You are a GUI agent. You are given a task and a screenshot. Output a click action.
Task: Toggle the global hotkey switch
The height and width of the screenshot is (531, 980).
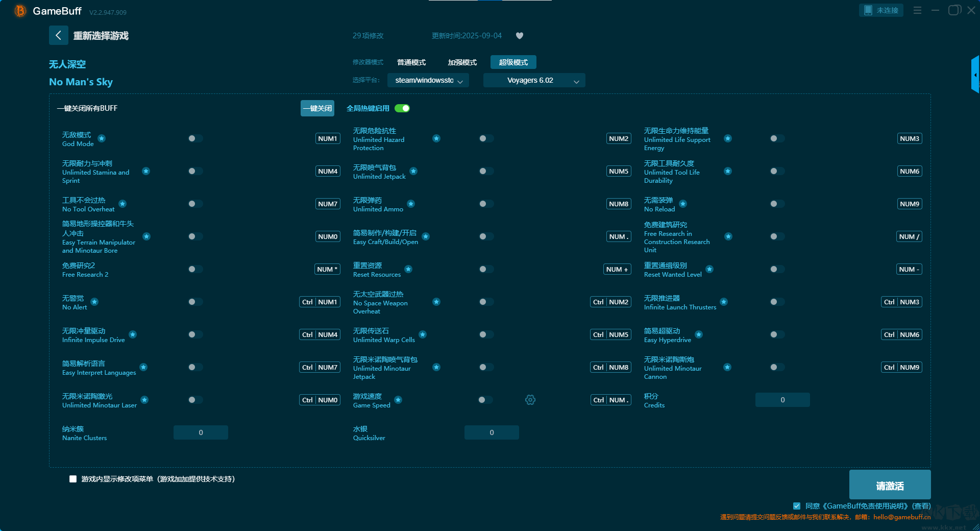click(402, 108)
